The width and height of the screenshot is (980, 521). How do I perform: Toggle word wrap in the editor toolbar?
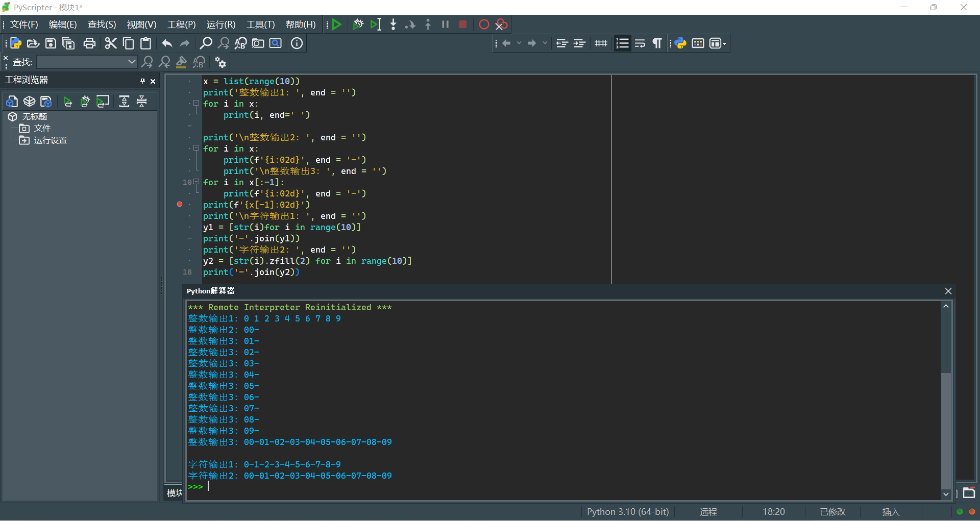point(640,43)
